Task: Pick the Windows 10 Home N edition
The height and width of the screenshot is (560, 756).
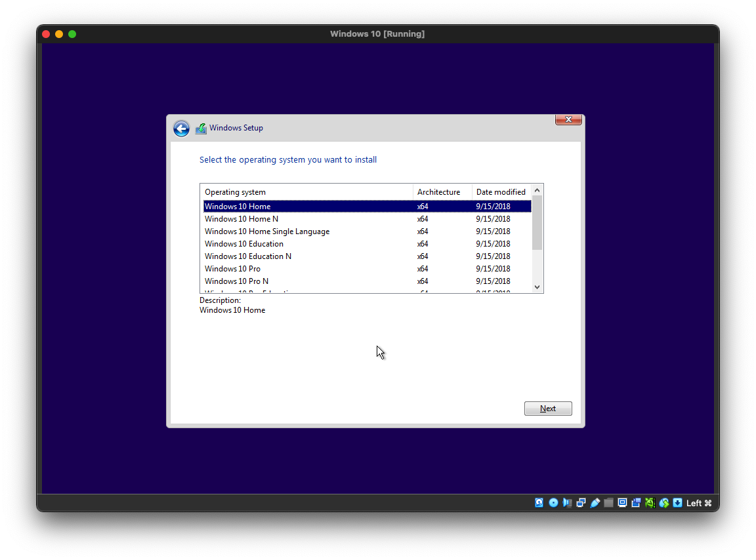Action: click(241, 219)
